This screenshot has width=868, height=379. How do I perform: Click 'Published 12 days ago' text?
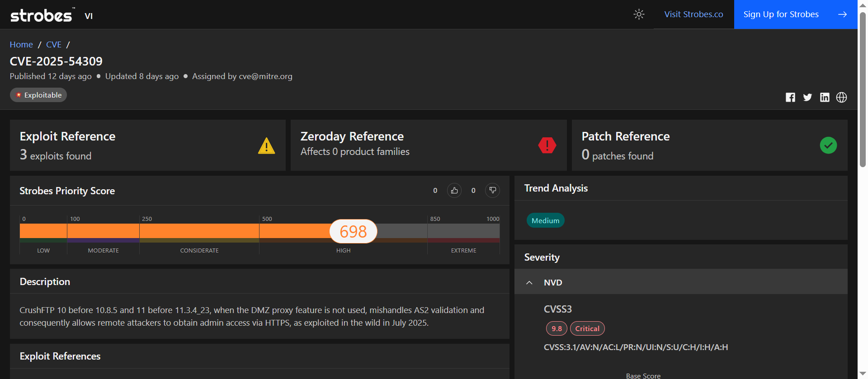(51, 76)
